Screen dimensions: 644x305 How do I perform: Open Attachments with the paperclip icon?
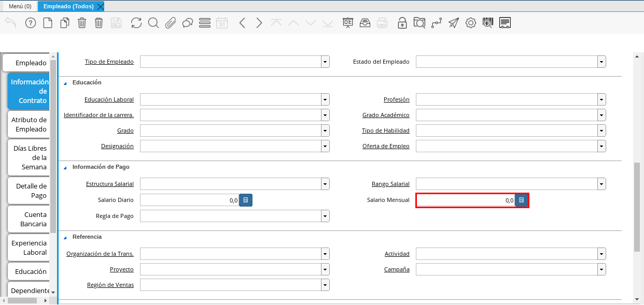171,23
